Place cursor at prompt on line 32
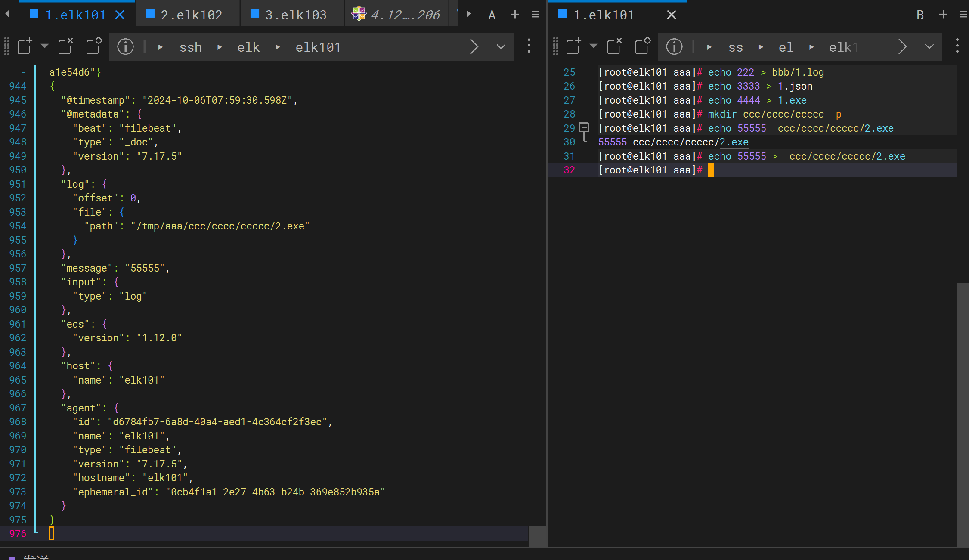 [x=711, y=170]
